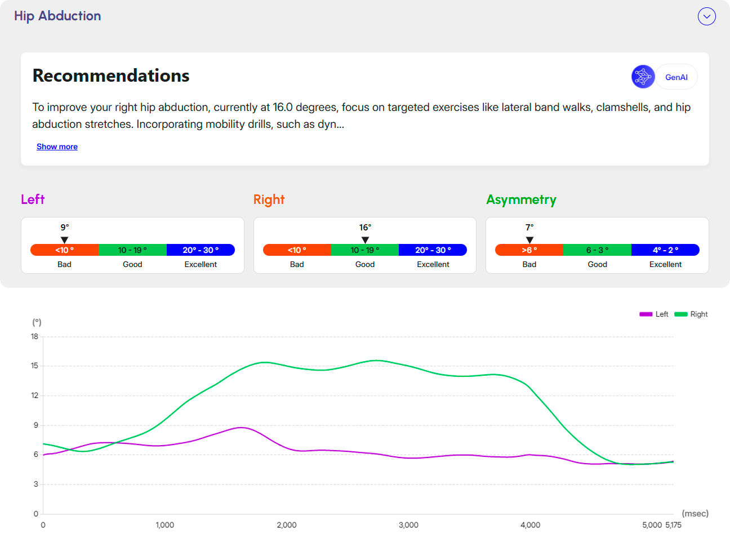Click the Right gauge green 10 - 19° segment
This screenshot has height=560, width=730.
click(x=365, y=250)
